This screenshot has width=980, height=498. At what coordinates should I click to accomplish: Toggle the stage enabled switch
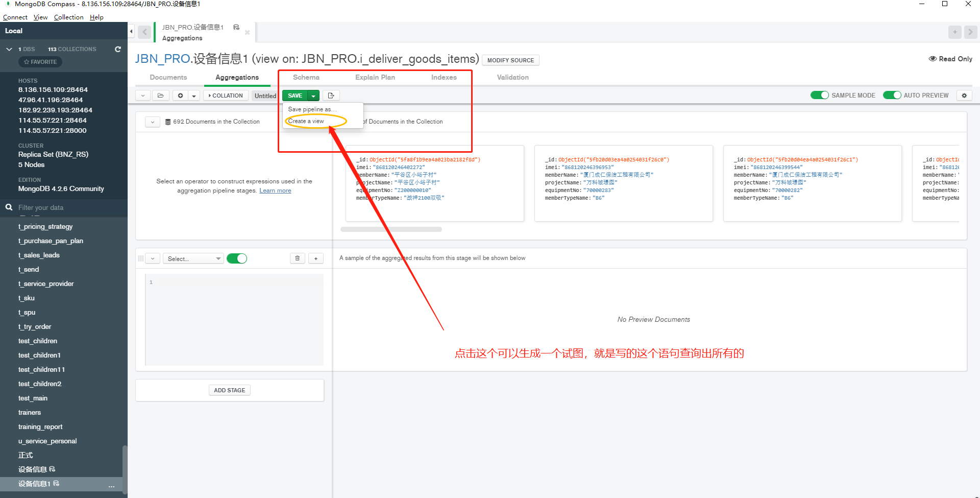(x=237, y=258)
